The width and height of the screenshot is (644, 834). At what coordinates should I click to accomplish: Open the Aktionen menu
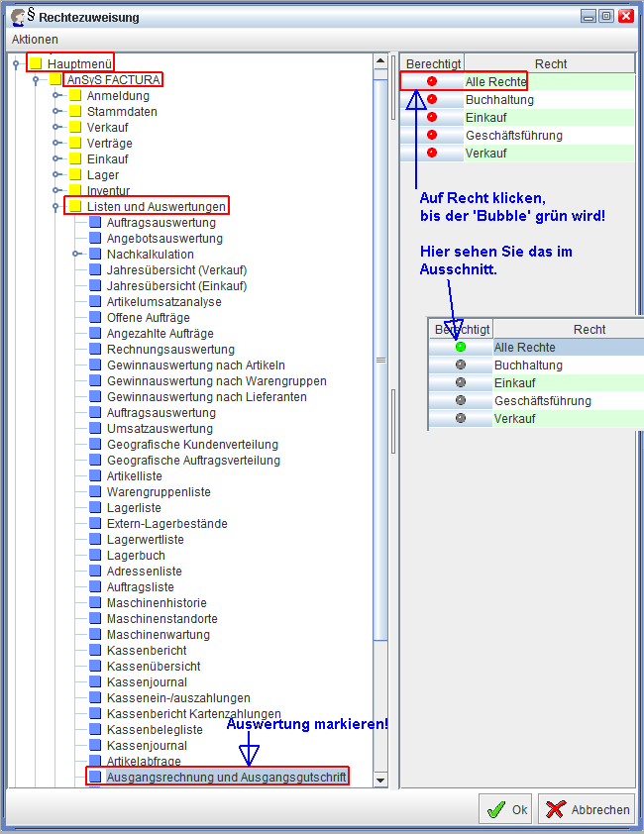(35, 39)
